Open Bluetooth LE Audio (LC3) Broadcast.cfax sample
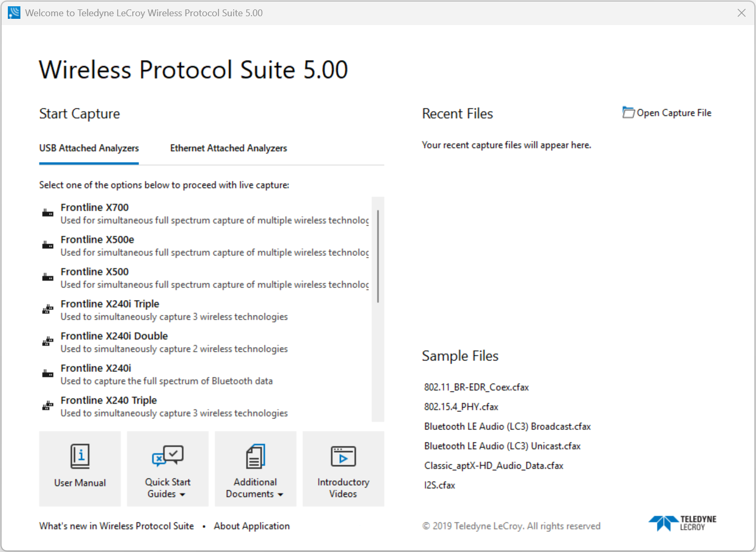Screen dimensions: 756x552 point(508,427)
